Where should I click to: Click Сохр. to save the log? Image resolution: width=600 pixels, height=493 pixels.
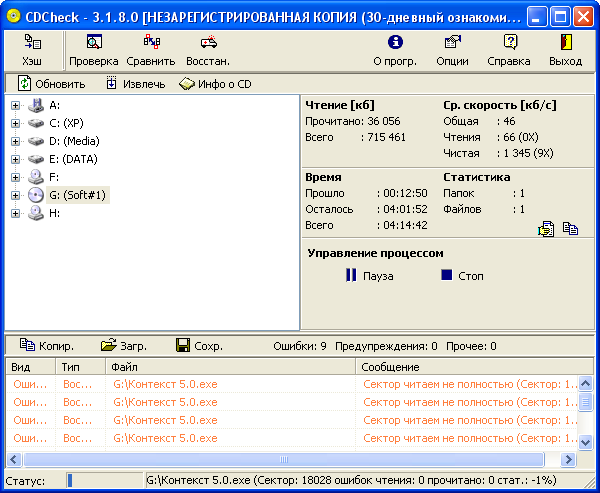[199, 346]
